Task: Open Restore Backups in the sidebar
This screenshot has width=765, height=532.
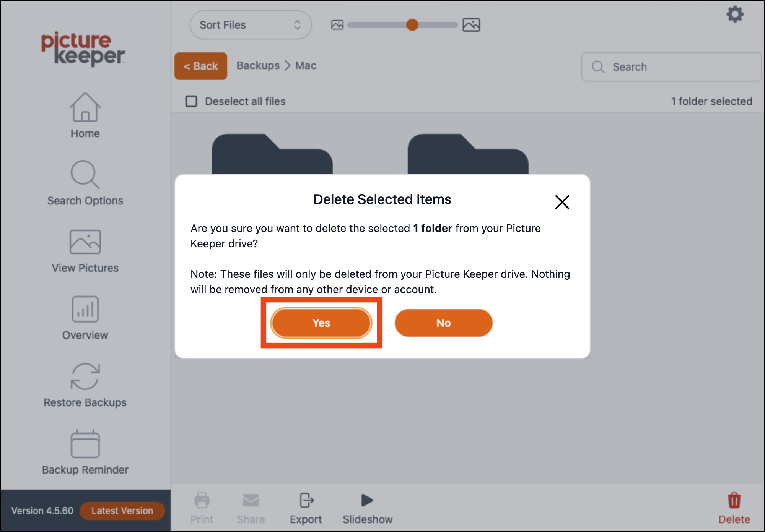Action: 85,385
